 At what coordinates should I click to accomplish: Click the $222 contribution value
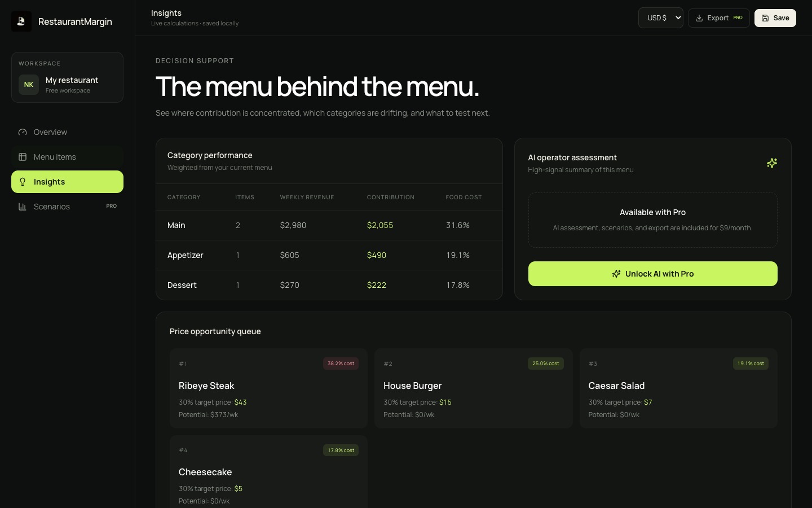[377, 285]
